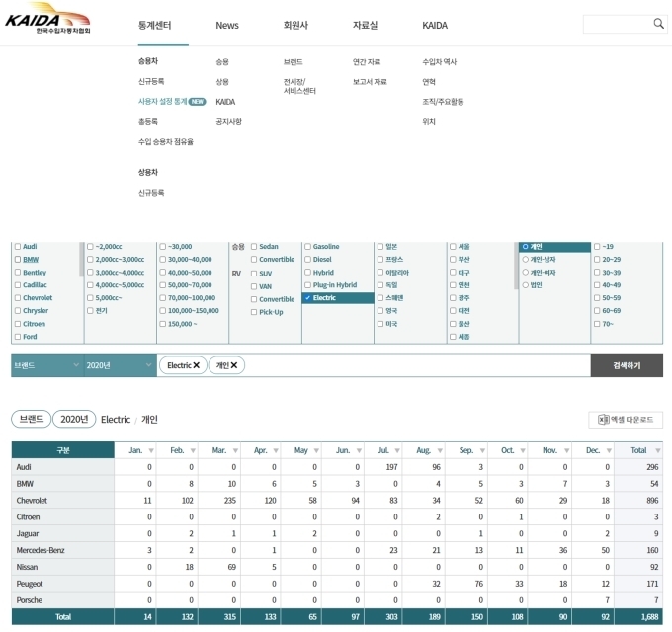672x632 pixels.
Task: Click the 브랜드 pill above the table
Action: click(32, 419)
